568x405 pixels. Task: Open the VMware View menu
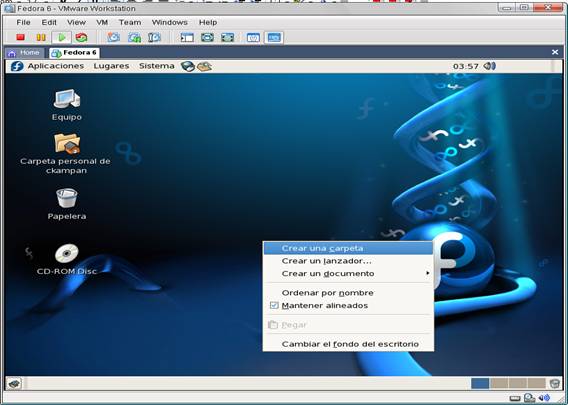pos(76,22)
